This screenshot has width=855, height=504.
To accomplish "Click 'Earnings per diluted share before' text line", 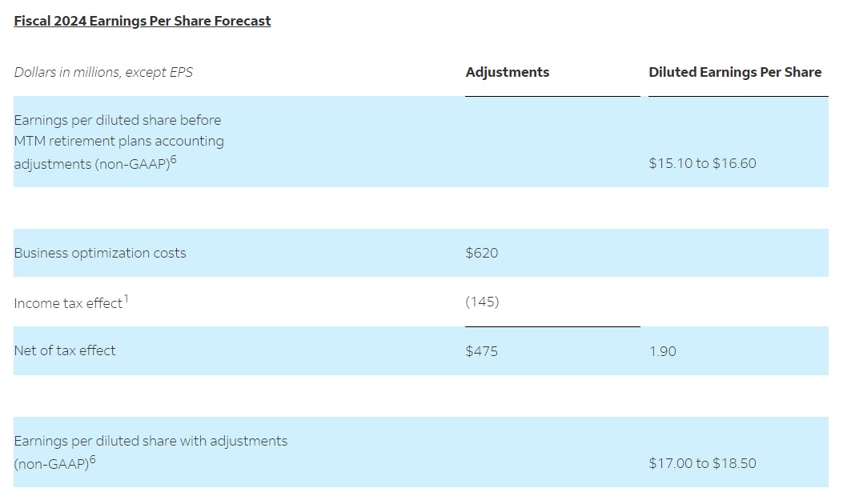I will (117, 120).
